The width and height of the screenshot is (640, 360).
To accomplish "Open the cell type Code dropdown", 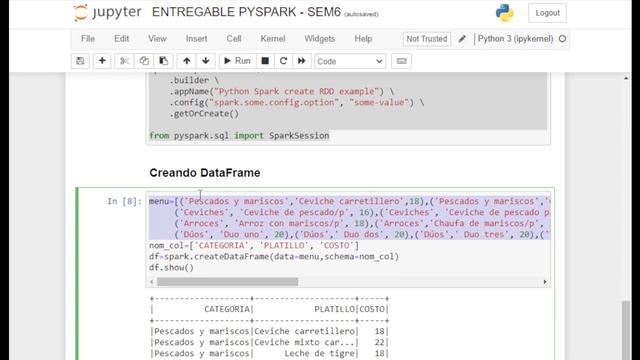I will pos(350,61).
